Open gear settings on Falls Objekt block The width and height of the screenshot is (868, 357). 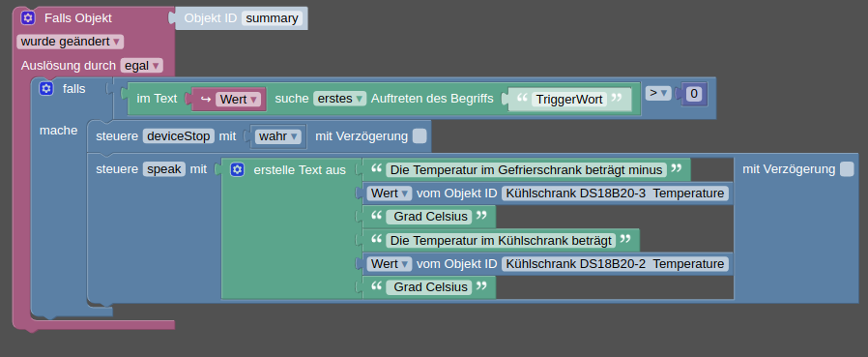point(28,18)
